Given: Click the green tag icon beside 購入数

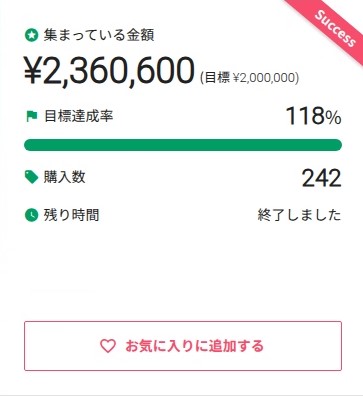Looking at the screenshot, I should (32, 177).
